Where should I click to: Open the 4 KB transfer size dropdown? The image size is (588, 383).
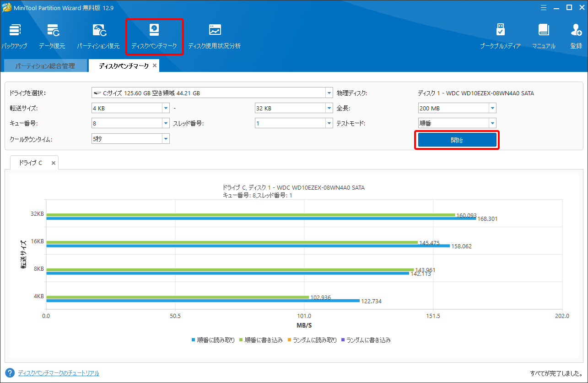pyautogui.click(x=166, y=109)
